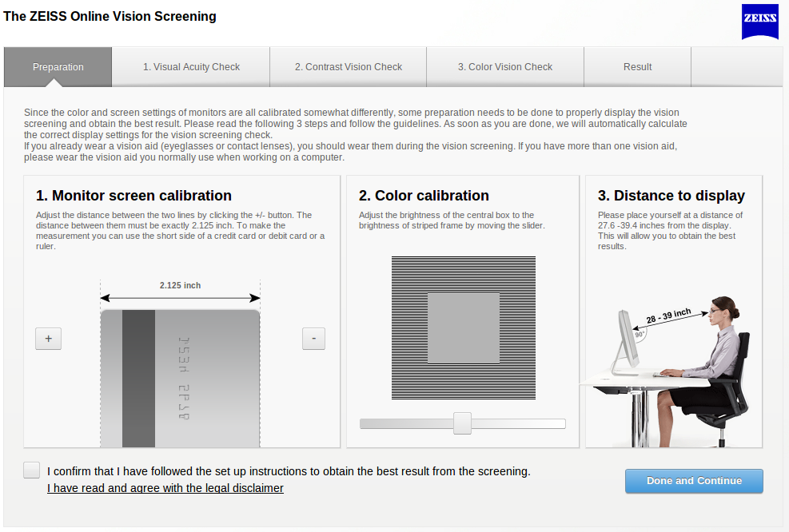Viewport: 789px width, 532px height.
Task: Open the legal disclaimer link
Action: 165,488
